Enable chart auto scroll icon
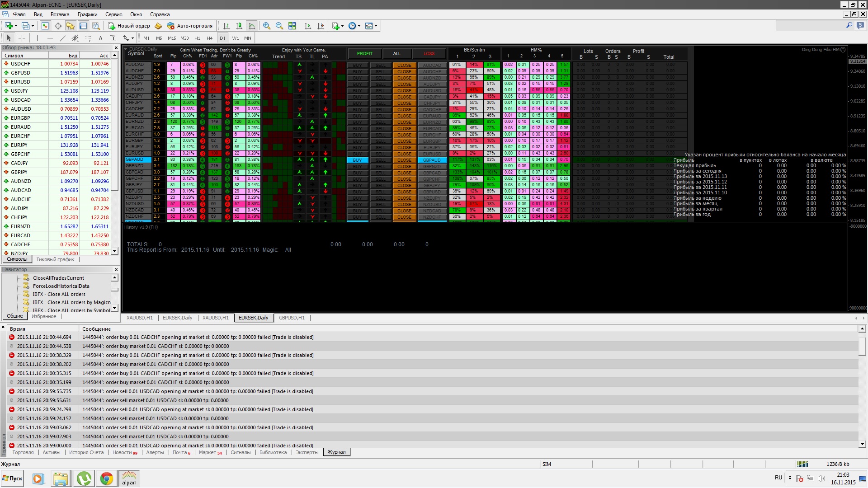This screenshot has height=488, width=868. (308, 26)
